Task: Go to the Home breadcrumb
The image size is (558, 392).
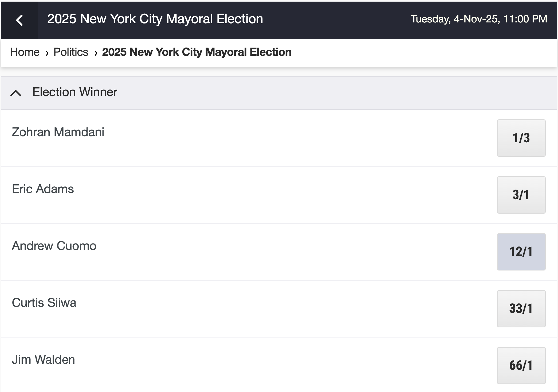Action: [25, 52]
